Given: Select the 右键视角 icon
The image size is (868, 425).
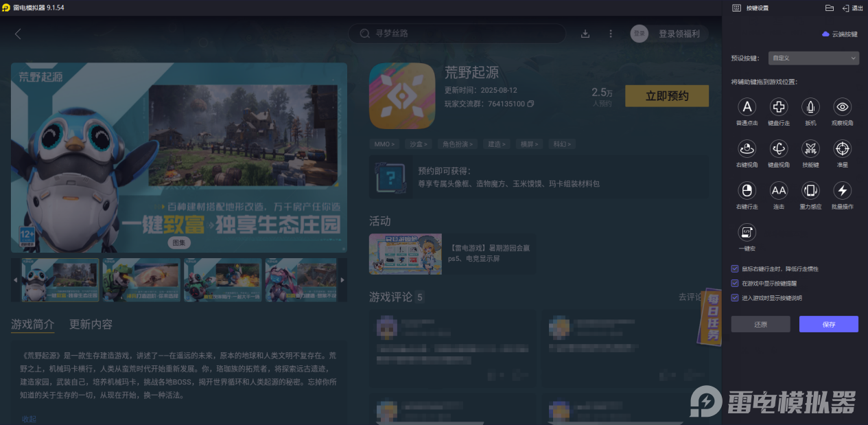Looking at the screenshot, I should pos(747,148).
